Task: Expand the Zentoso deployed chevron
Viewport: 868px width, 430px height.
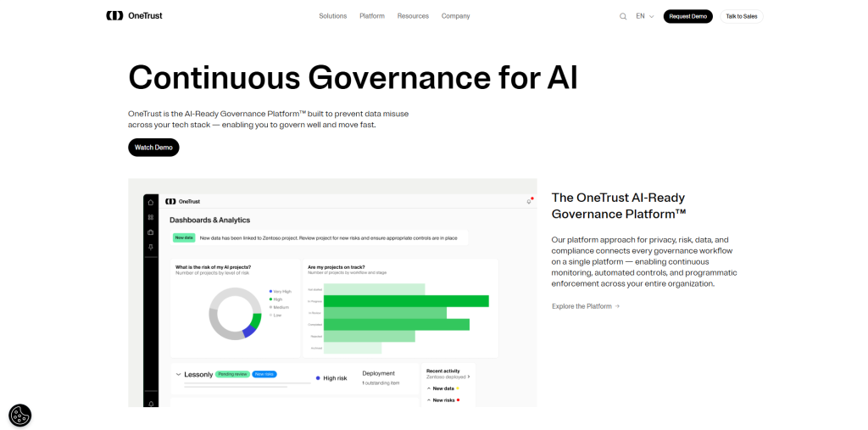Action: coord(469,377)
